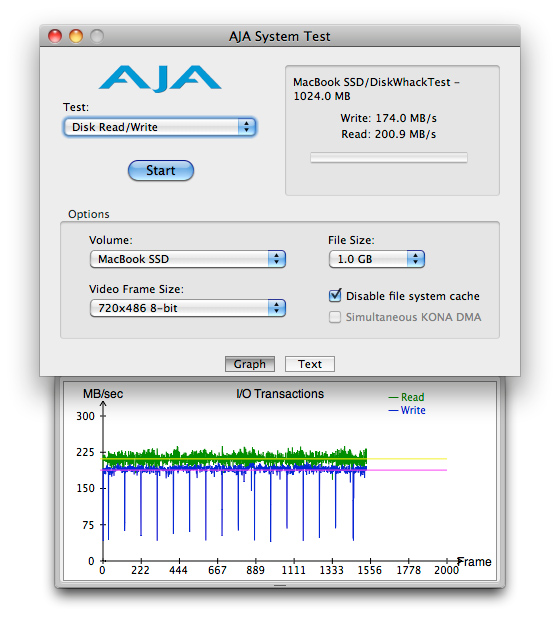Click the File Size label
This screenshot has height=631, width=560.
click(x=351, y=240)
